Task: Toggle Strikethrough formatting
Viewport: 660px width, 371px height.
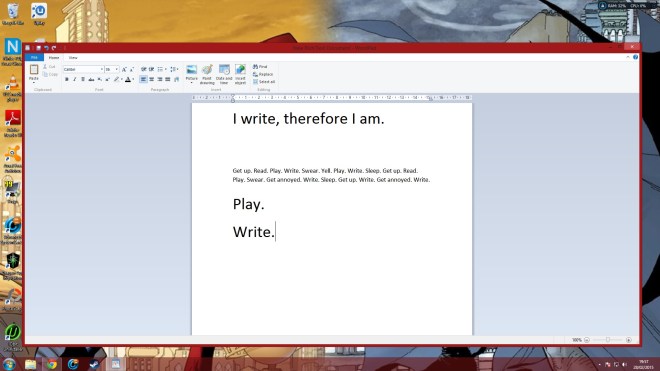Action: 91,79
